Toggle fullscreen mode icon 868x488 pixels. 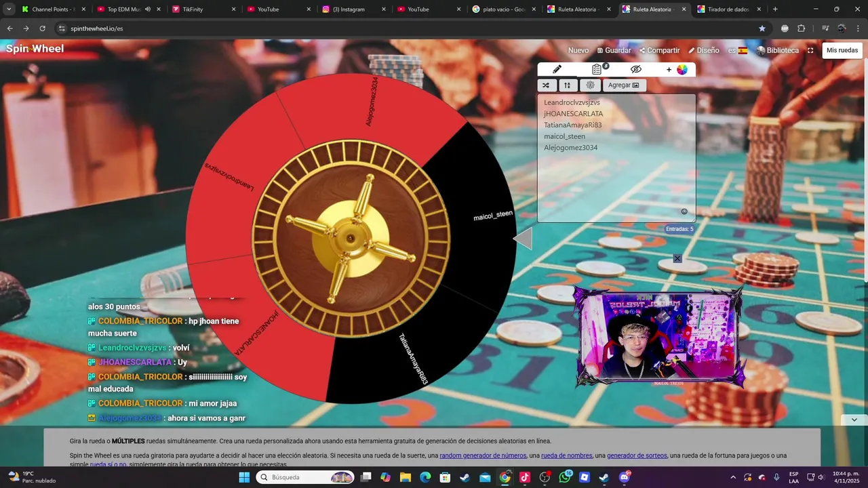click(x=810, y=51)
